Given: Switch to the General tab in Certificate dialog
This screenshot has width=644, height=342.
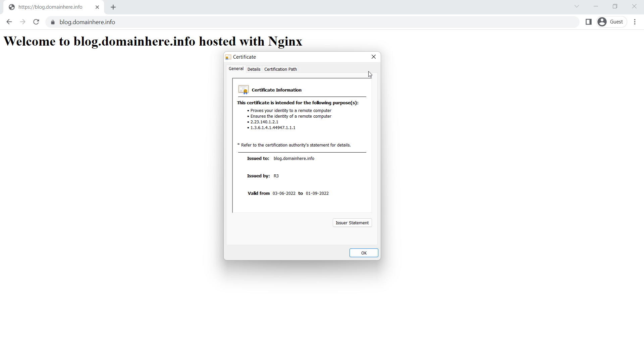Looking at the screenshot, I should (236, 69).
